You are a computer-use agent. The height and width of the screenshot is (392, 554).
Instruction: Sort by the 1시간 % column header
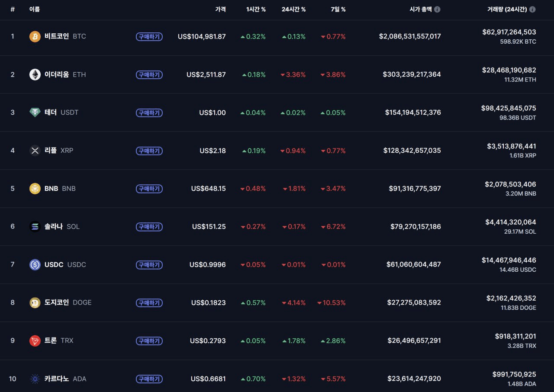(x=256, y=9)
